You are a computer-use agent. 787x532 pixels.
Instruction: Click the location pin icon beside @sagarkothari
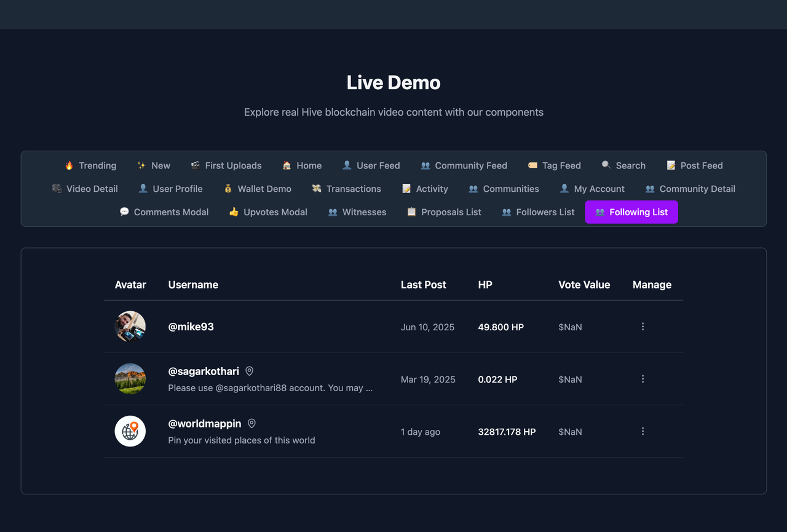click(x=250, y=371)
